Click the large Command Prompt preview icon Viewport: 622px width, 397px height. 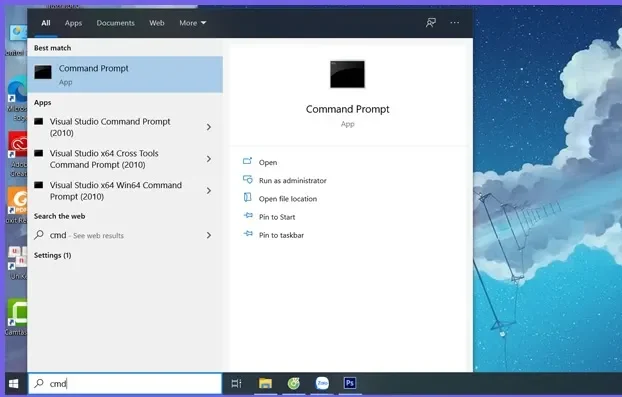tap(347, 74)
